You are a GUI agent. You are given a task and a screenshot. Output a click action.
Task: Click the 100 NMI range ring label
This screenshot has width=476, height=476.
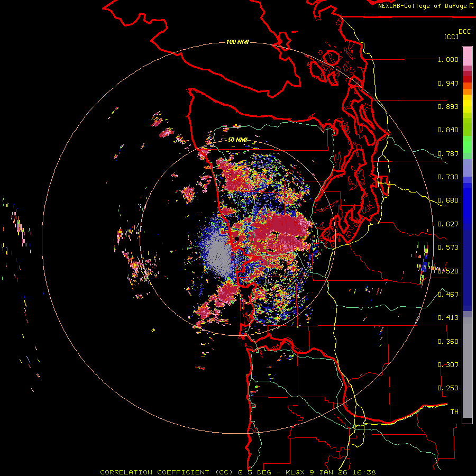tap(237, 42)
